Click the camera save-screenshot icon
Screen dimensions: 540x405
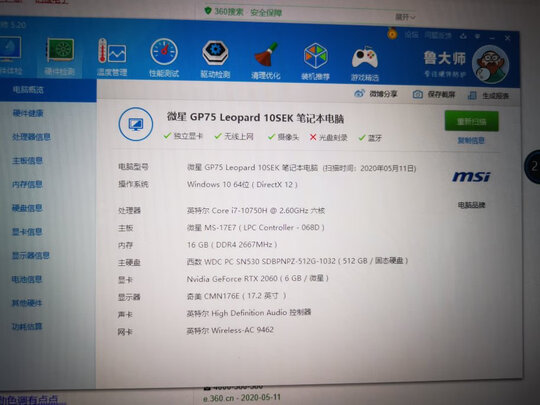(417, 94)
